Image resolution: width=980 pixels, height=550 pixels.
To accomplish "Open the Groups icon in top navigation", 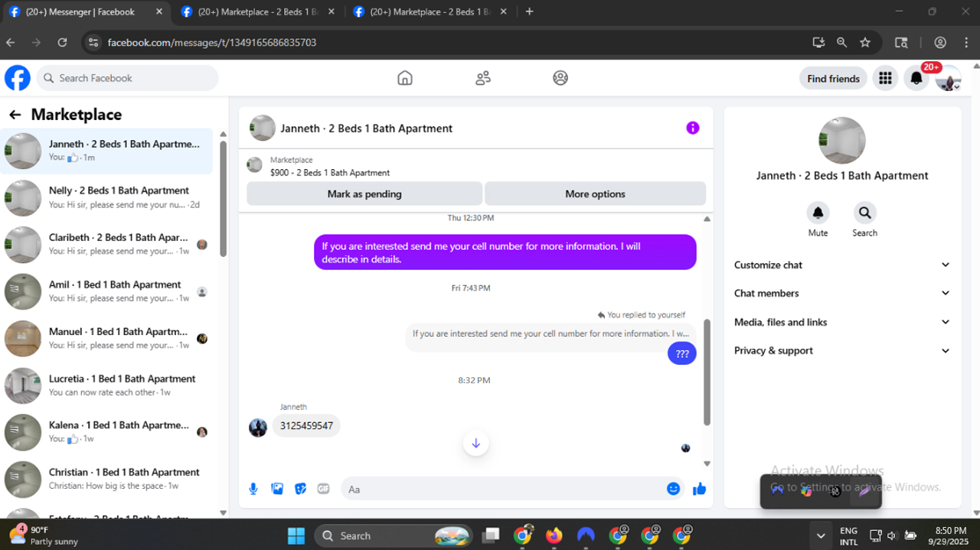I will 560,78.
